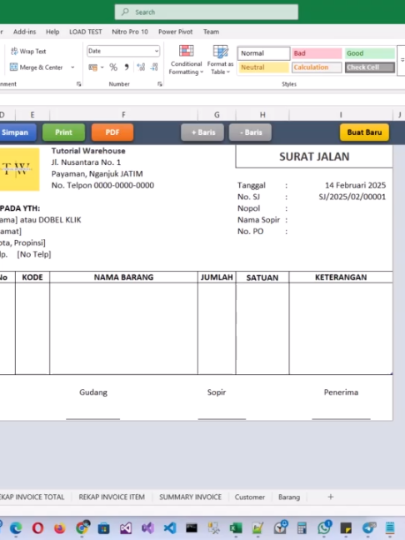
Task: Click the yellow Buat Baru button
Action: pos(364,133)
